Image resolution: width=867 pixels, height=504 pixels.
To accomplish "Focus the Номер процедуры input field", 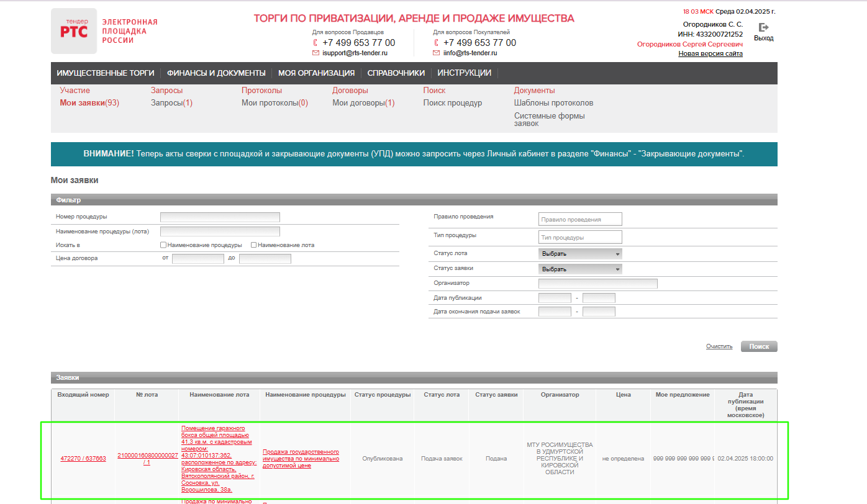I will click(x=220, y=217).
